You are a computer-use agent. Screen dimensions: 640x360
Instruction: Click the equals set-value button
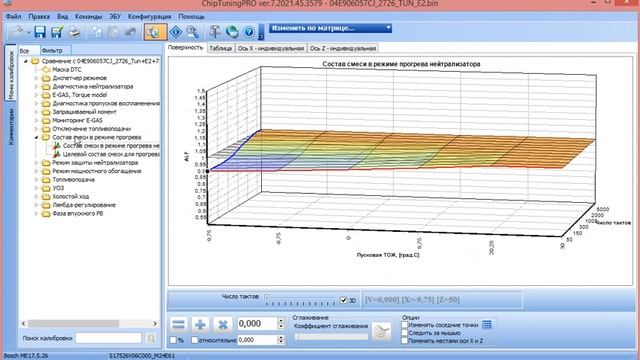pyautogui.click(x=178, y=324)
